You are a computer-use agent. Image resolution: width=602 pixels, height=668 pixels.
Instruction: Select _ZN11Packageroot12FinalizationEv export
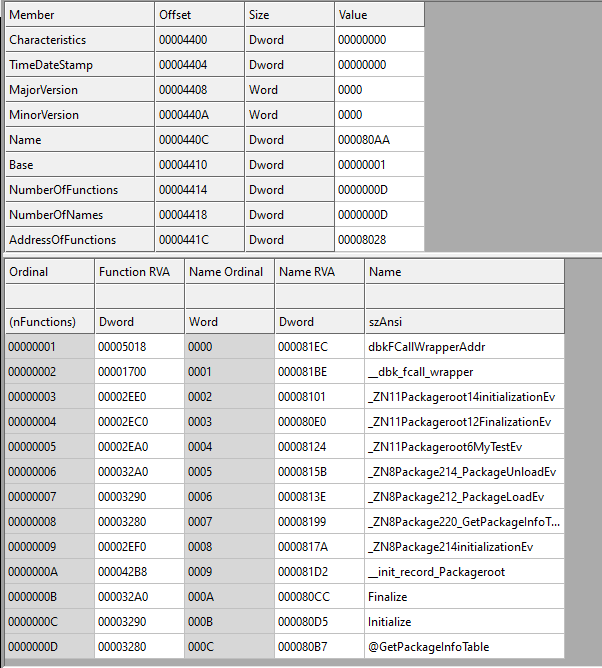(465, 422)
